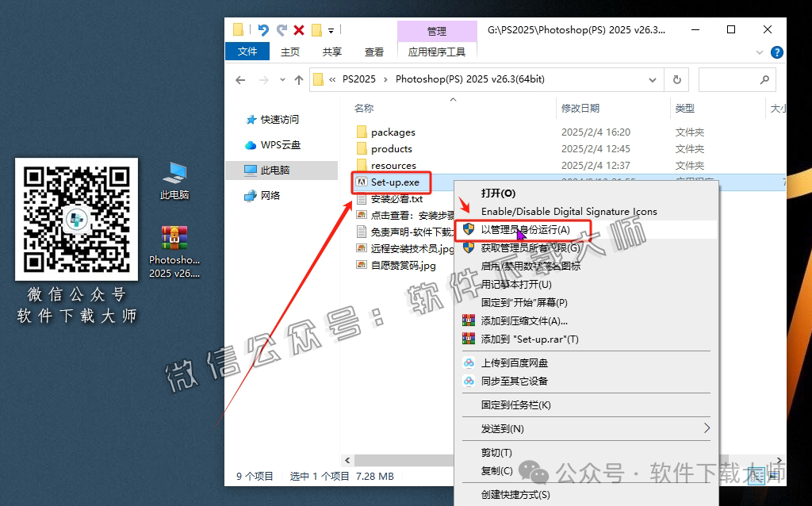Expand the 发送到(N) submenu chevron
812x506 pixels.
708,428
